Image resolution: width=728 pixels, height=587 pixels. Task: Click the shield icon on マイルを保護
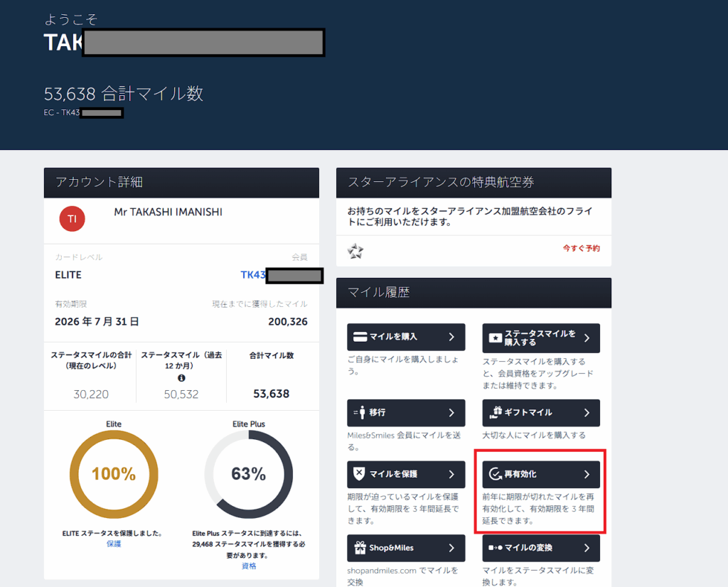(360, 474)
